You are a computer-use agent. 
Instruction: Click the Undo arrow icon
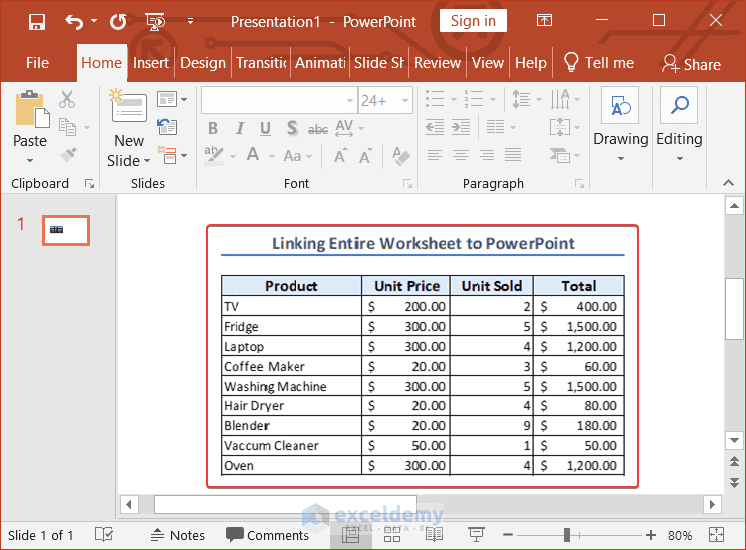[x=74, y=21]
